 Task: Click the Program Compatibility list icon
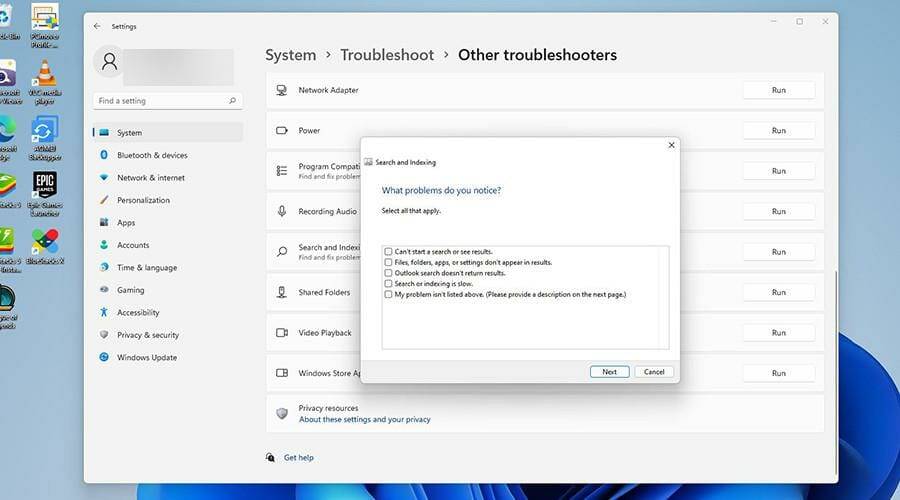pyautogui.click(x=282, y=171)
